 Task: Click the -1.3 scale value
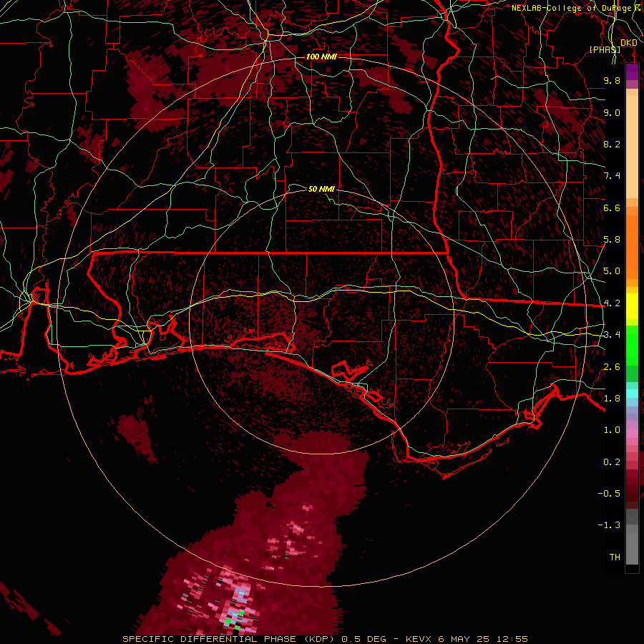609,525
